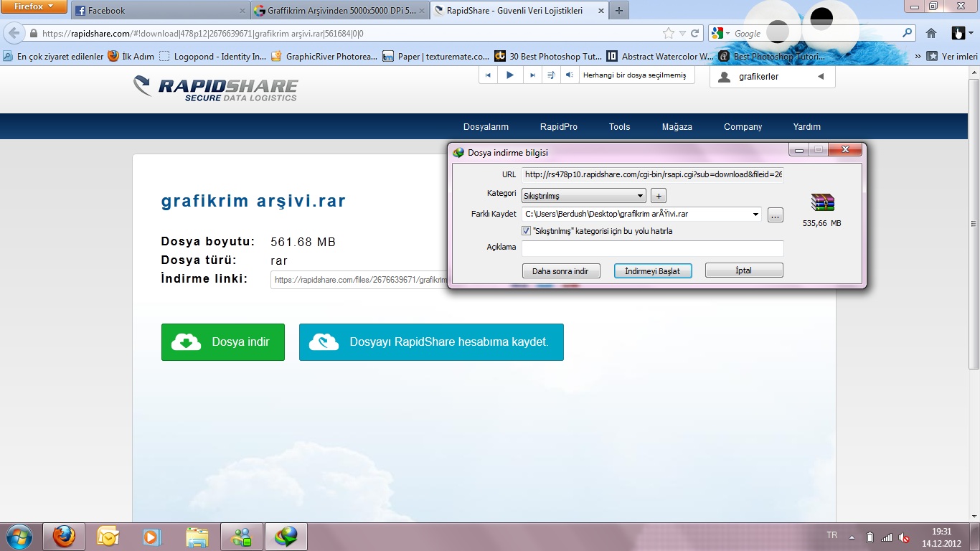980x551 pixels.
Task: Click the search magnifier icon
Action: (x=908, y=33)
